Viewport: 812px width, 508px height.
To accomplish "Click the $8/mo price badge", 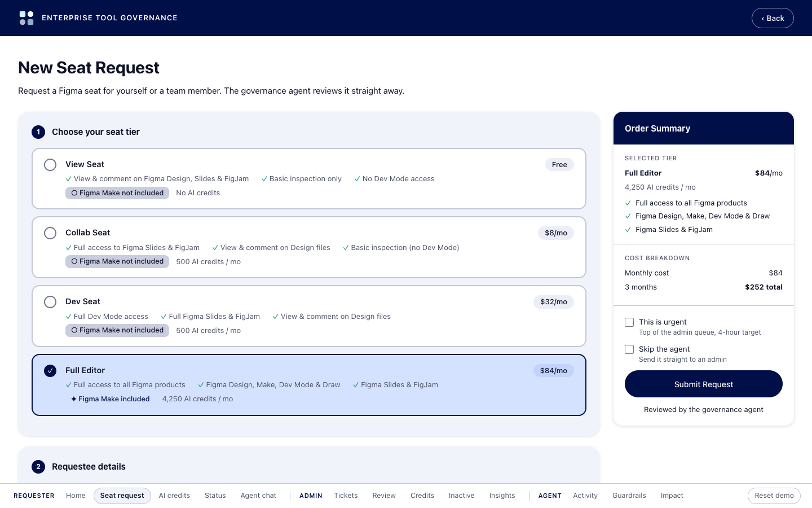I will click(556, 233).
